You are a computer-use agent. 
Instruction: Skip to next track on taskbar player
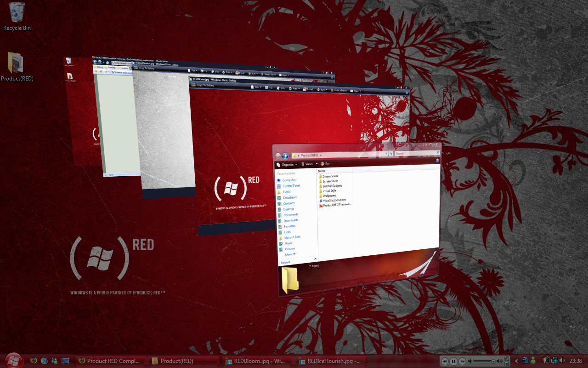tap(463, 361)
